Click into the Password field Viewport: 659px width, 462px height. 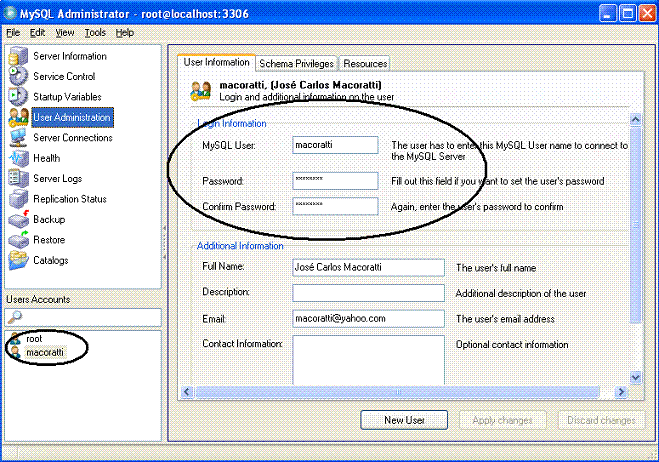tap(335, 181)
